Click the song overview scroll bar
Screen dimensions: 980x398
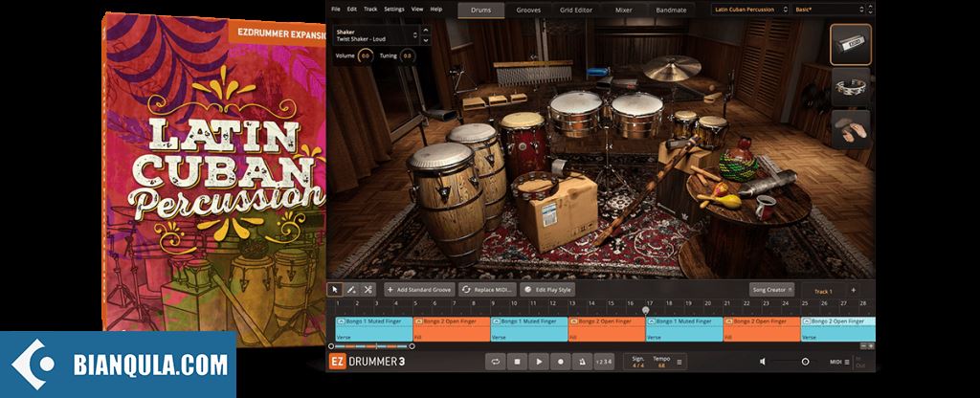click(x=371, y=346)
